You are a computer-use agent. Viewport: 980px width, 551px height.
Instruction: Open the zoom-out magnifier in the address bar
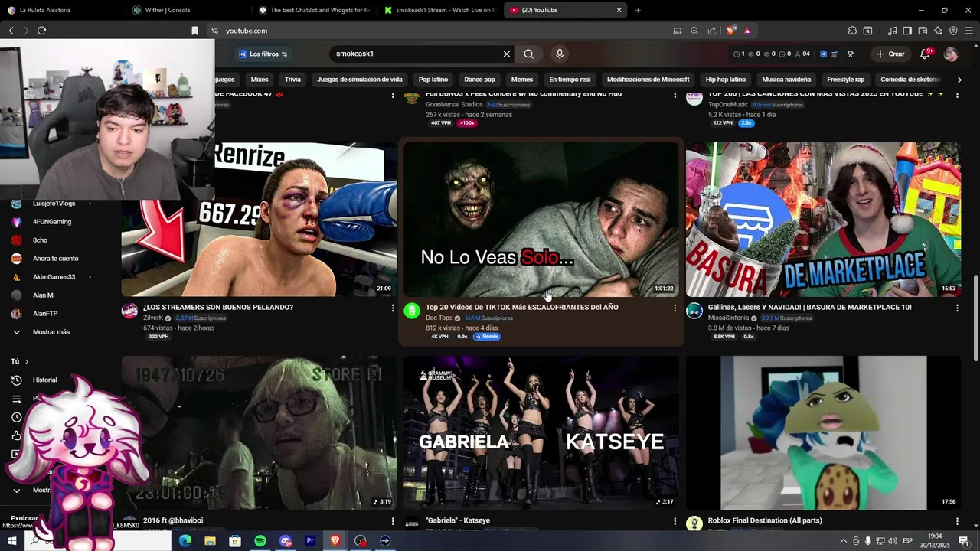pyautogui.click(x=694, y=31)
